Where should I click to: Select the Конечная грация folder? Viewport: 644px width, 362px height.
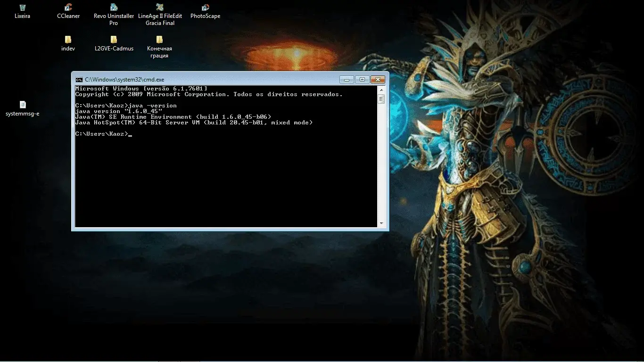[x=159, y=47]
